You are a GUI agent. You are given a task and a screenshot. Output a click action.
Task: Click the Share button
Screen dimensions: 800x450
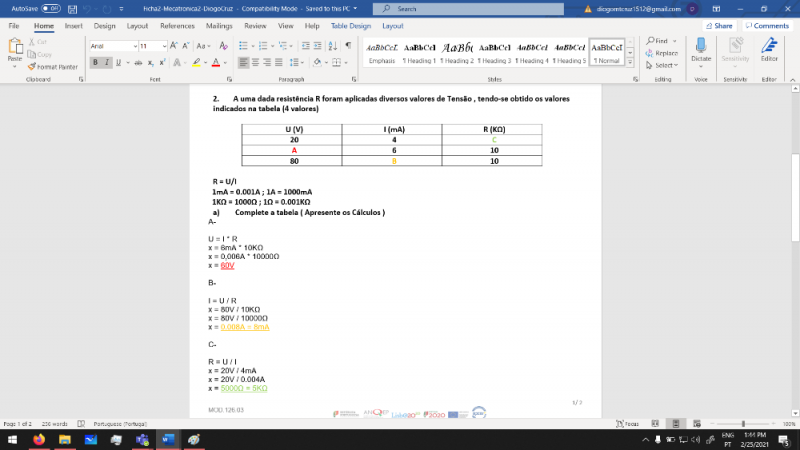(x=719, y=26)
